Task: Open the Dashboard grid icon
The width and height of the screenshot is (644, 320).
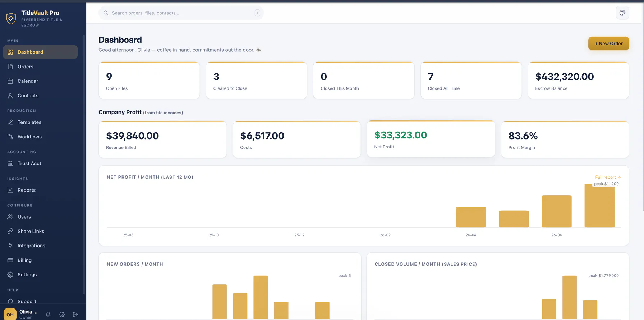Action: pos(10,52)
